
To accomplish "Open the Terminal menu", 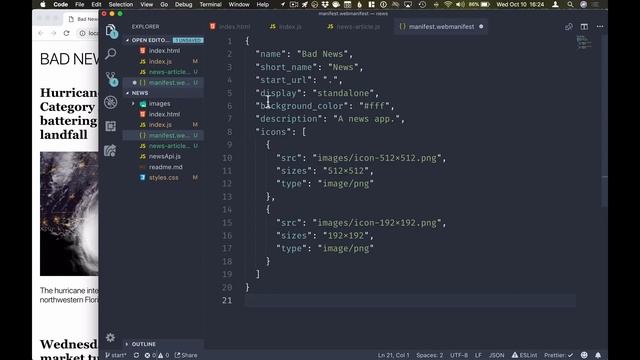I will pyautogui.click(x=210, y=4).
